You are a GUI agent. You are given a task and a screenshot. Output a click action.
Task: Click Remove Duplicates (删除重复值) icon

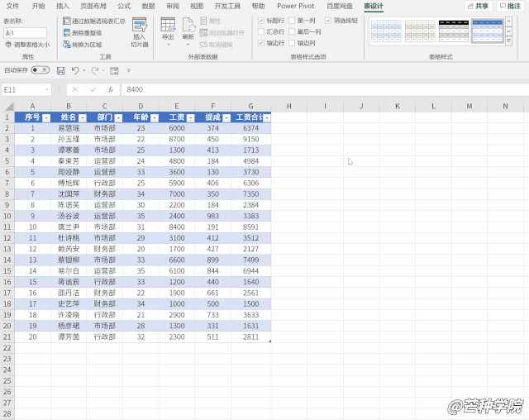tap(66, 32)
